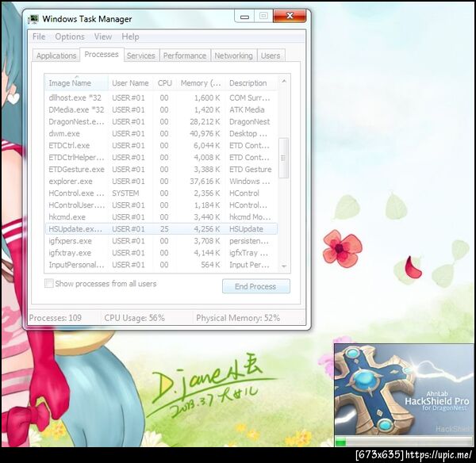Select the Processes tab
Viewport: 476px width, 463px height.
pyautogui.click(x=102, y=55)
